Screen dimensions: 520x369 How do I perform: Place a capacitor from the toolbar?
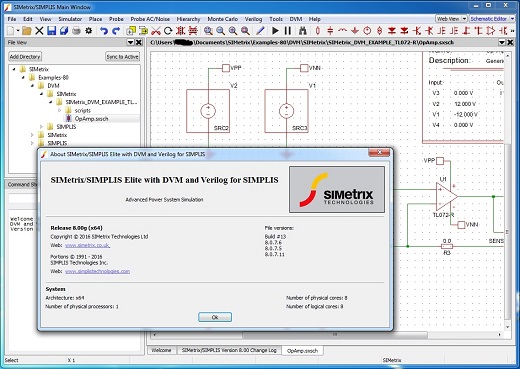pos(330,31)
